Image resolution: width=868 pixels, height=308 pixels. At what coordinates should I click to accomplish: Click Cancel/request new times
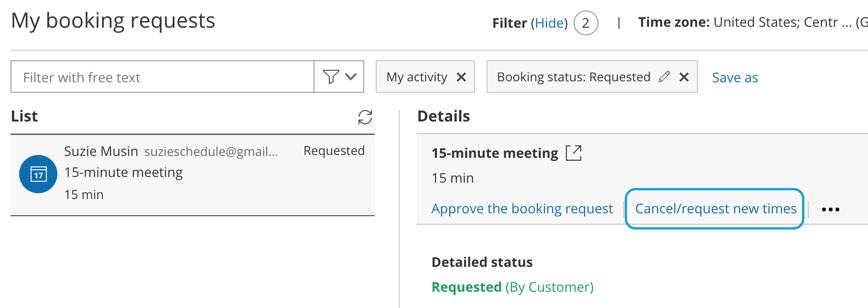pyautogui.click(x=716, y=209)
